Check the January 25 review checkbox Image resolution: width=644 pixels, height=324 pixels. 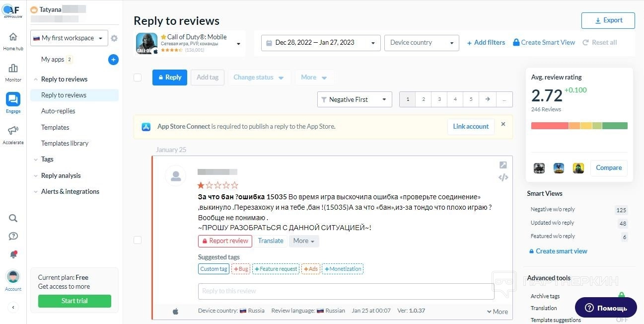[138, 240]
